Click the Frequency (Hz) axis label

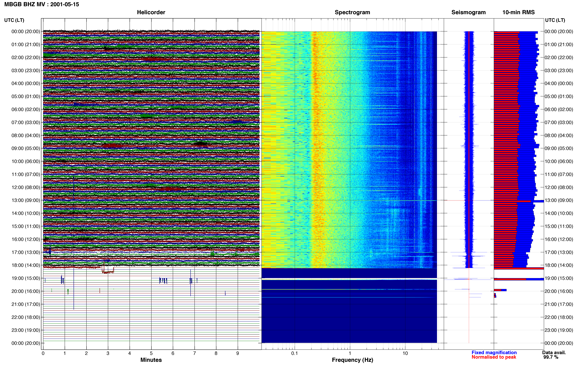pyautogui.click(x=352, y=360)
